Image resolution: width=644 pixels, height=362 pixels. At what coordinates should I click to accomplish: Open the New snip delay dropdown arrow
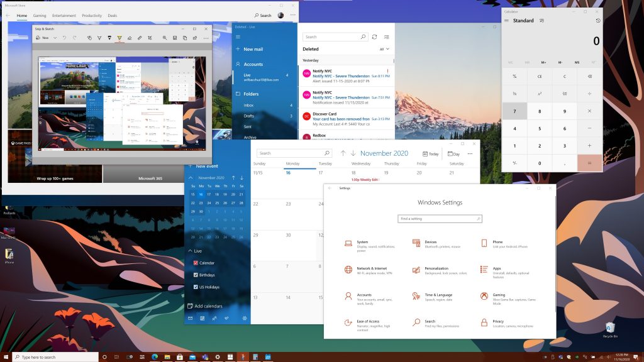[x=55, y=38]
